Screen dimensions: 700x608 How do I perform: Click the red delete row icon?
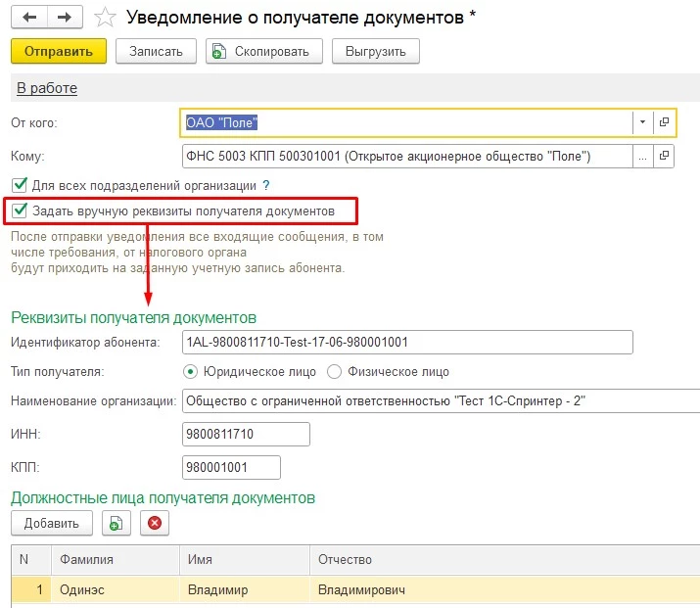point(154,523)
